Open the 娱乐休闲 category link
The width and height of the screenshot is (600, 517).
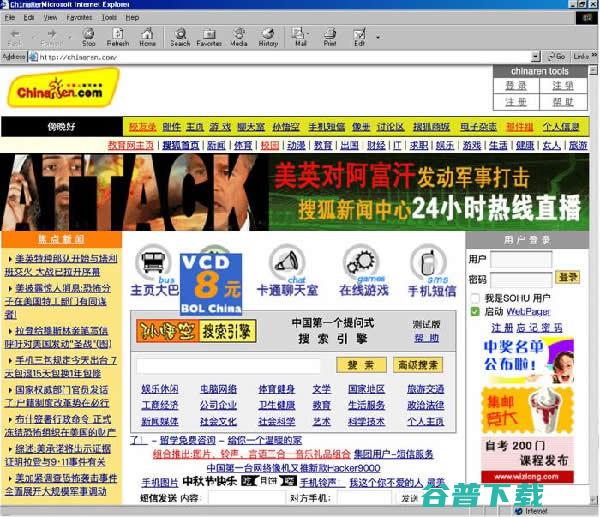(x=160, y=389)
